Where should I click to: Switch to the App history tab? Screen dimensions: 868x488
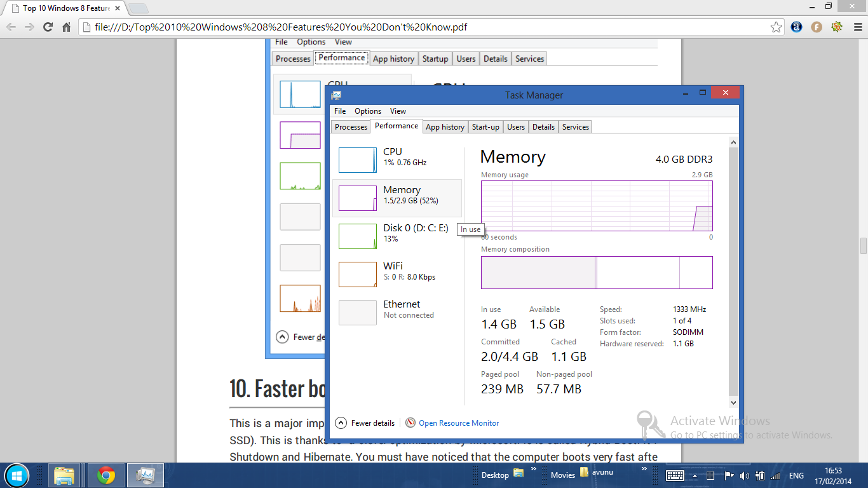[445, 127]
